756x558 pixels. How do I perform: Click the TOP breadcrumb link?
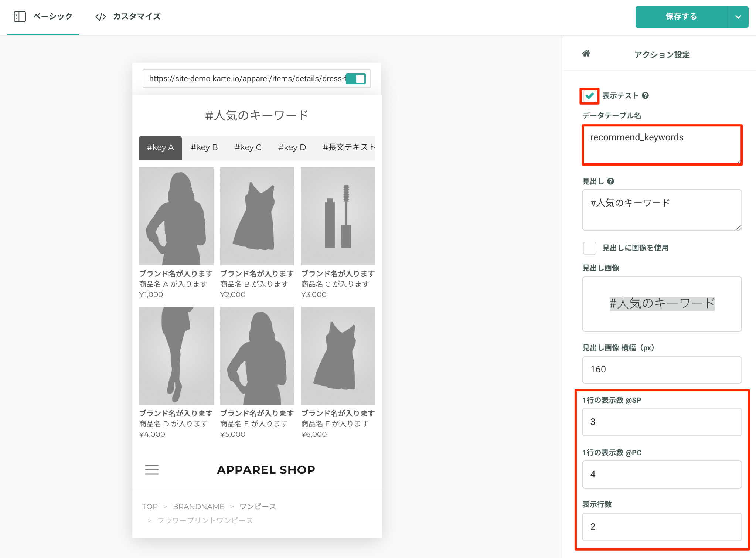click(x=150, y=507)
